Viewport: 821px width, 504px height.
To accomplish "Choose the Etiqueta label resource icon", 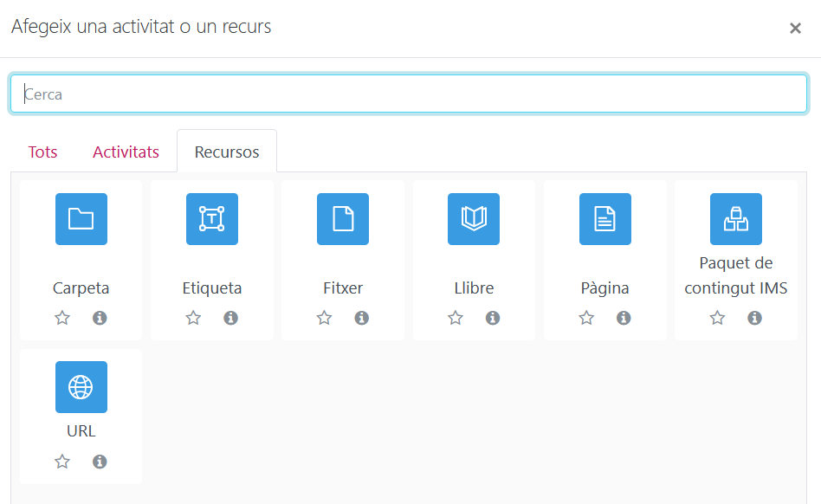I will pyautogui.click(x=212, y=219).
